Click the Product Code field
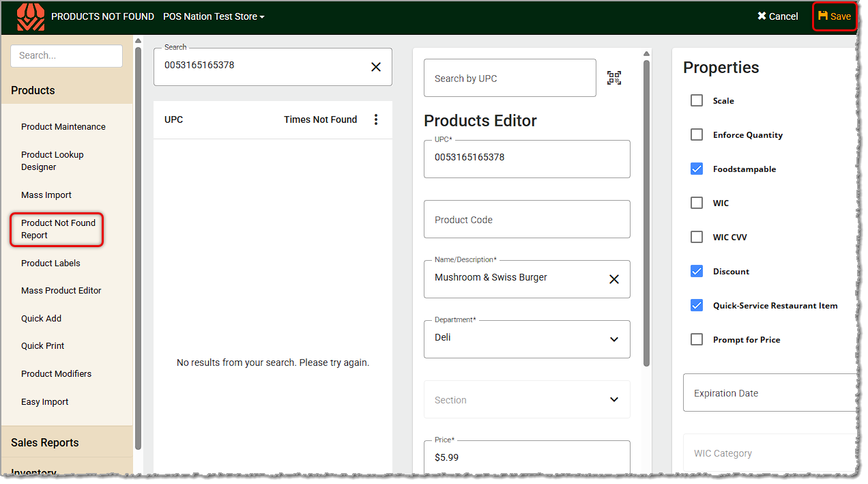868x484 pixels. click(527, 219)
